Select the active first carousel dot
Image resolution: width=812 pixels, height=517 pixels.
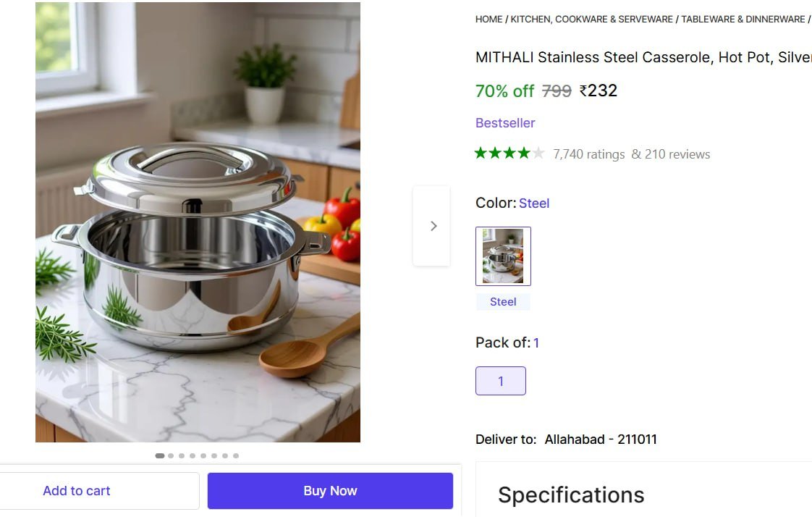159,456
